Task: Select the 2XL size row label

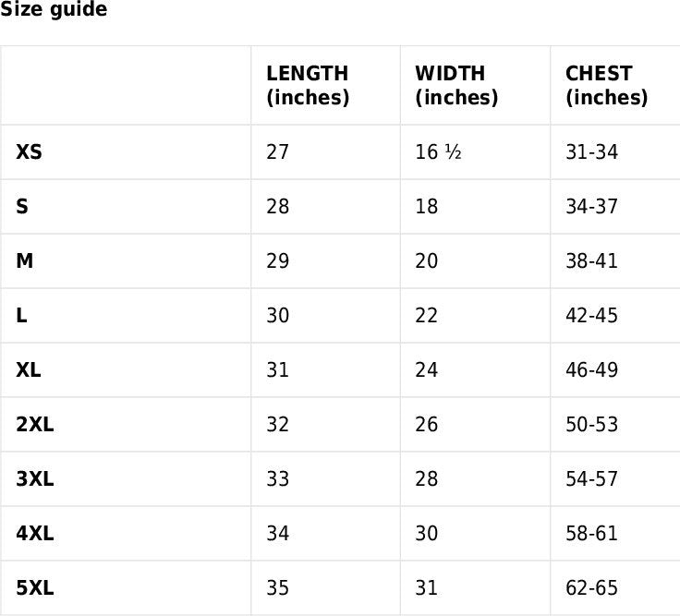Action: tap(35, 424)
